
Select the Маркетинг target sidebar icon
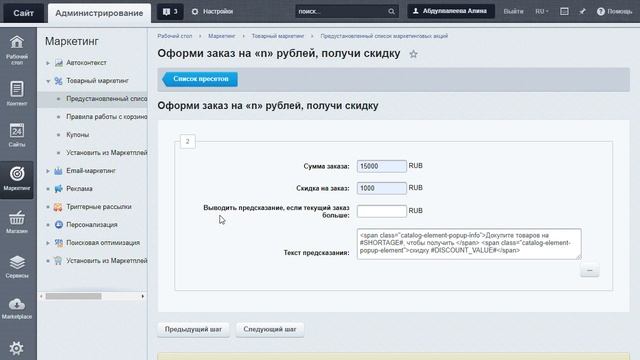[17, 174]
